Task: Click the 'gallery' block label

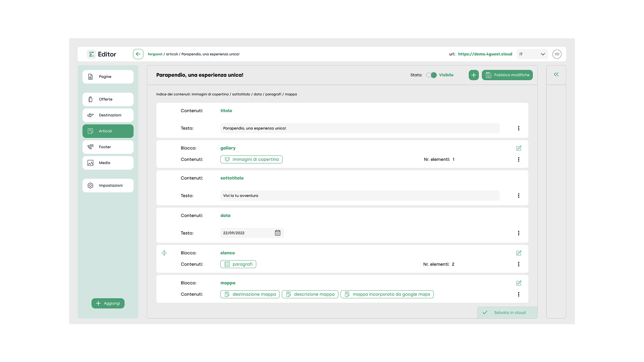Action: (228, 148)
